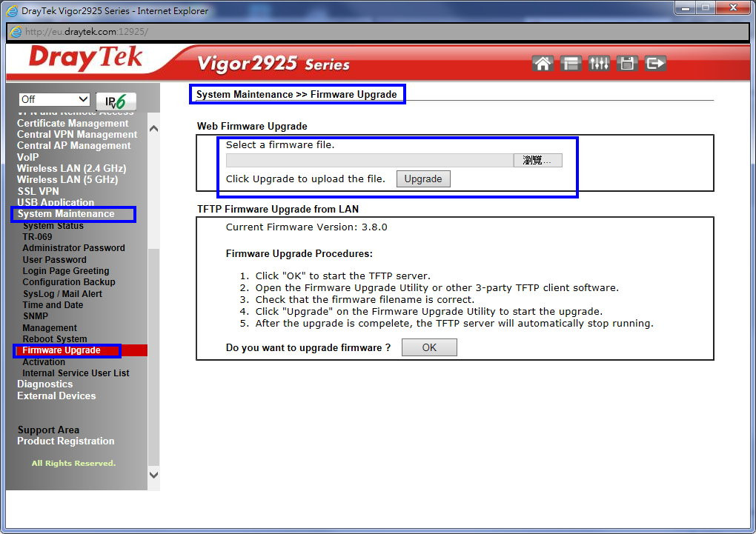This screenshot has height=534, width=756.
Task: Click the page icon in address bar
Action: pos(16,32)
